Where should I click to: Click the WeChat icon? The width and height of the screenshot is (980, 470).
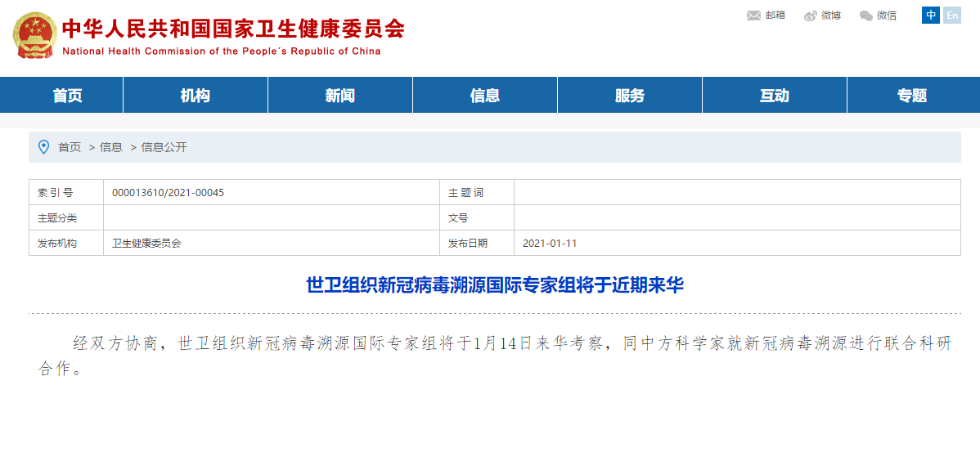[866, 16]
